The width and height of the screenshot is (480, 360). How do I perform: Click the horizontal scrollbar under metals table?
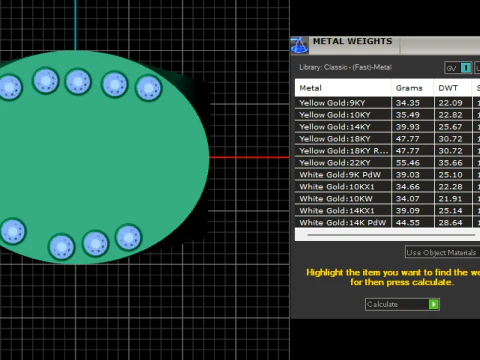tap(391, 235)
